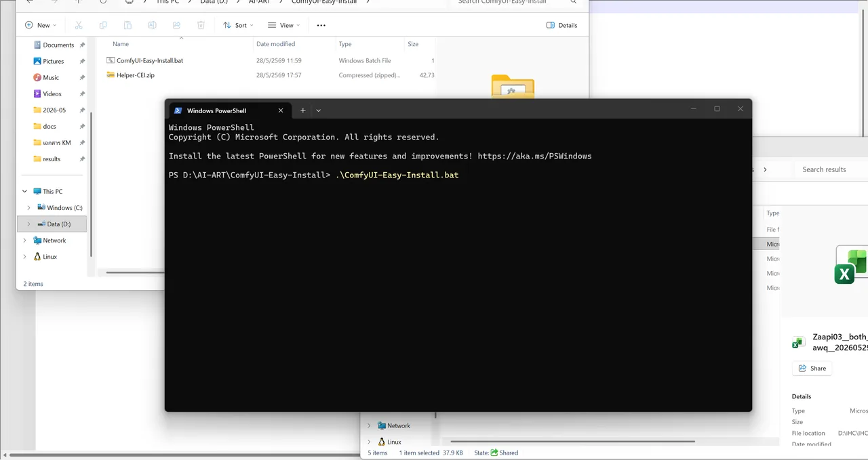Click the '2 items' status text
868x460 pixels.
pos(33,284)
